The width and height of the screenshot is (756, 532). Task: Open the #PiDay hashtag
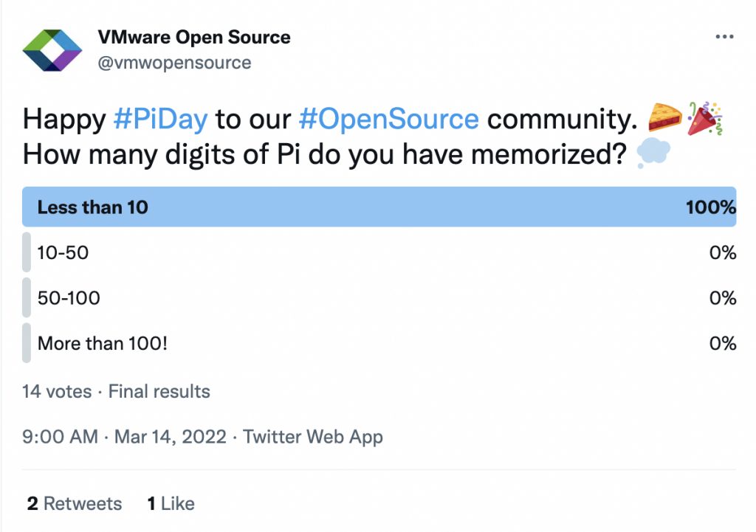click(x=162, y=119)
